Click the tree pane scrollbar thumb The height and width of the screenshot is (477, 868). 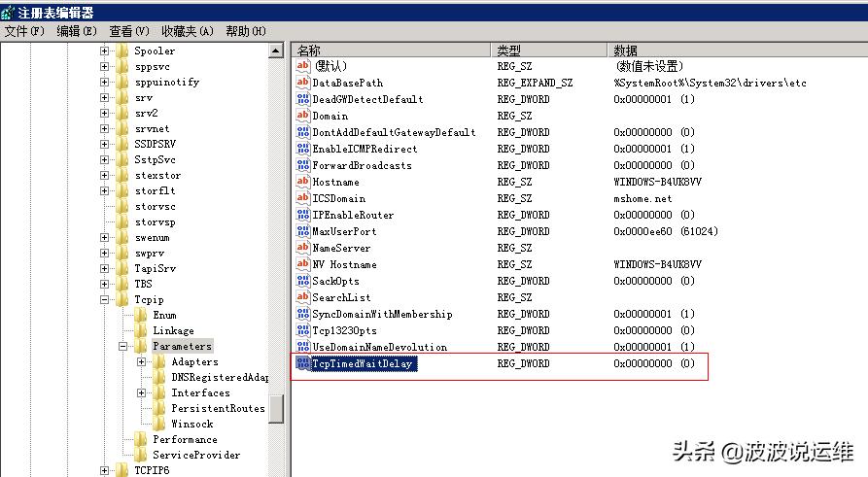276,409
